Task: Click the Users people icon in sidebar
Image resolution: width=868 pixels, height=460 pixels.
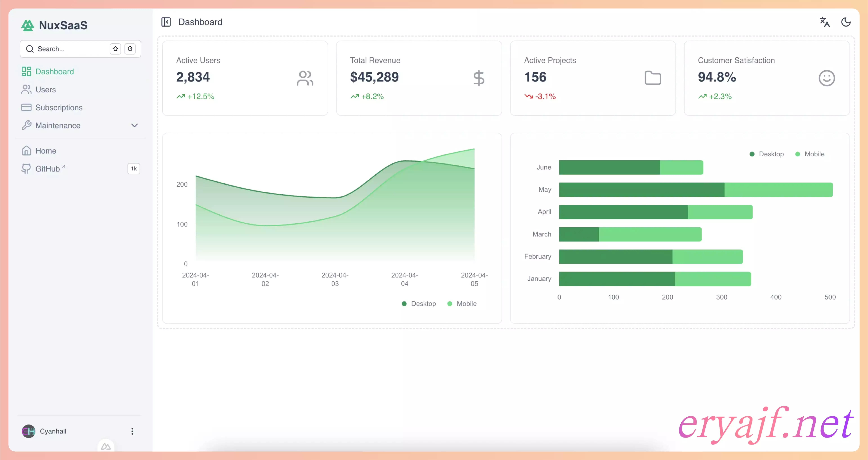Action: (x=26, y=90)
